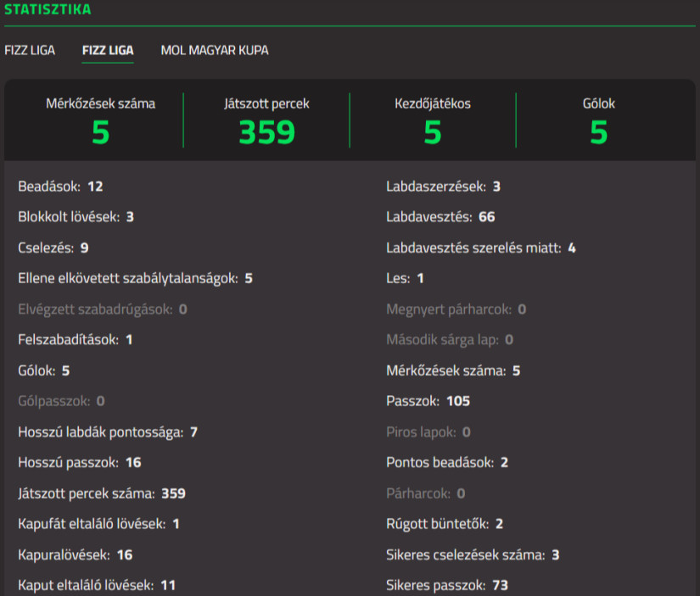
Task: Switch to the MOL MAGYAR KUPA tab
Action: 215,50
